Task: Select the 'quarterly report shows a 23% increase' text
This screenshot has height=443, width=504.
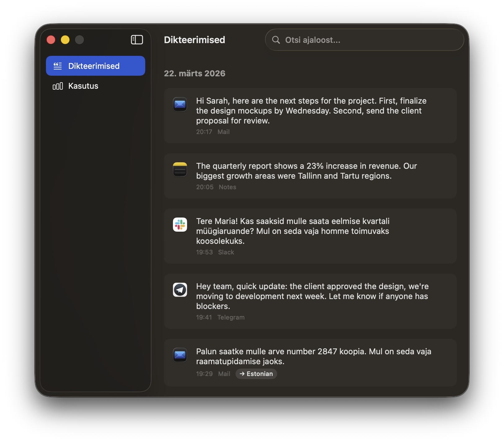Action: point(307,171)
